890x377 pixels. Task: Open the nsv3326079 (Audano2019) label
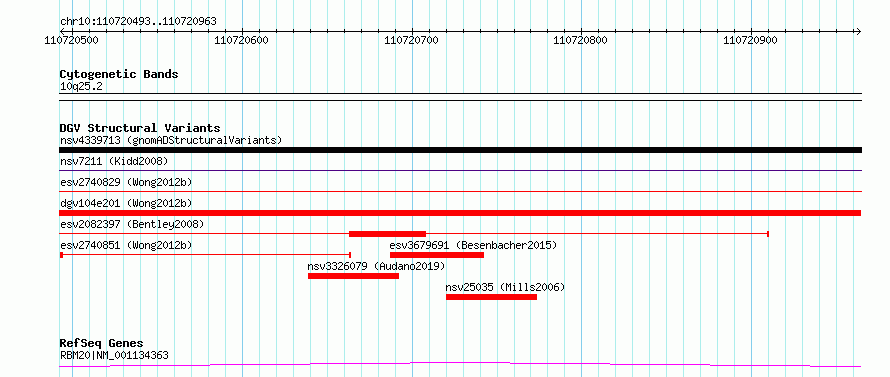pyautogui.click(x=376, y=266)
